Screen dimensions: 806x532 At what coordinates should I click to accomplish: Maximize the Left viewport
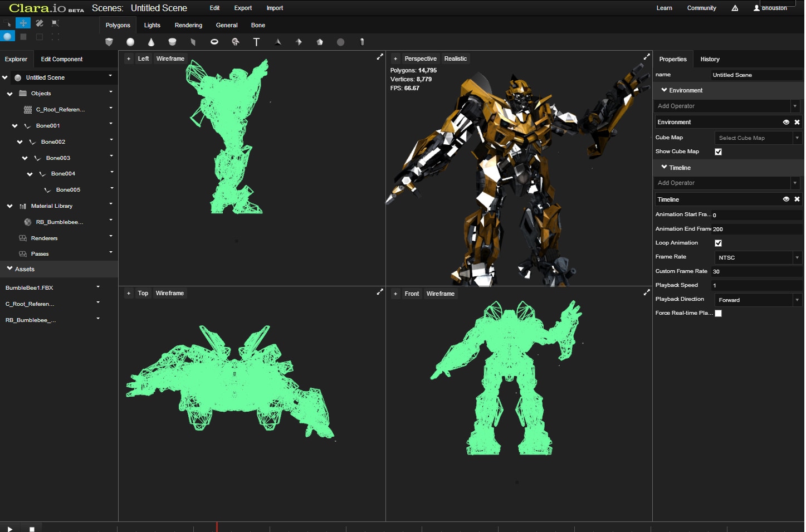coord(380,57)
